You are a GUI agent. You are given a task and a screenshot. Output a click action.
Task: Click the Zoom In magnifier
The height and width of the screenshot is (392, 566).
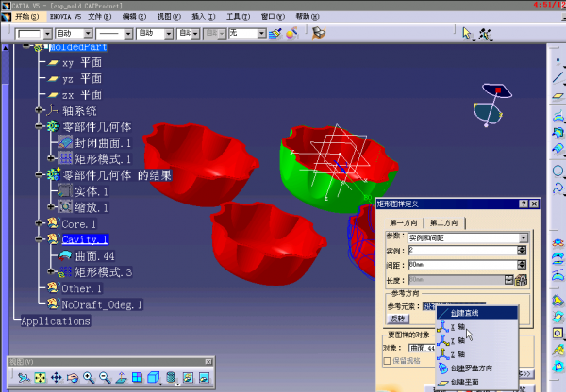[89, 378]
